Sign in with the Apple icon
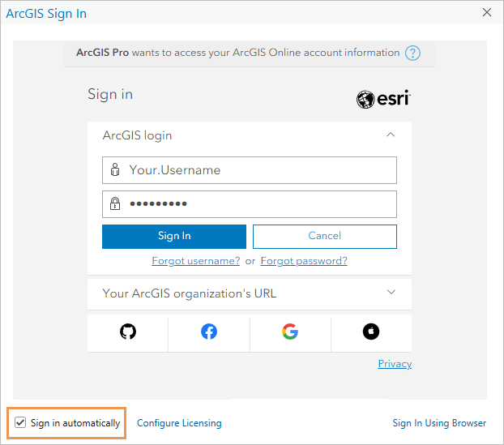The image size is (504, 445). pos(371,331)
